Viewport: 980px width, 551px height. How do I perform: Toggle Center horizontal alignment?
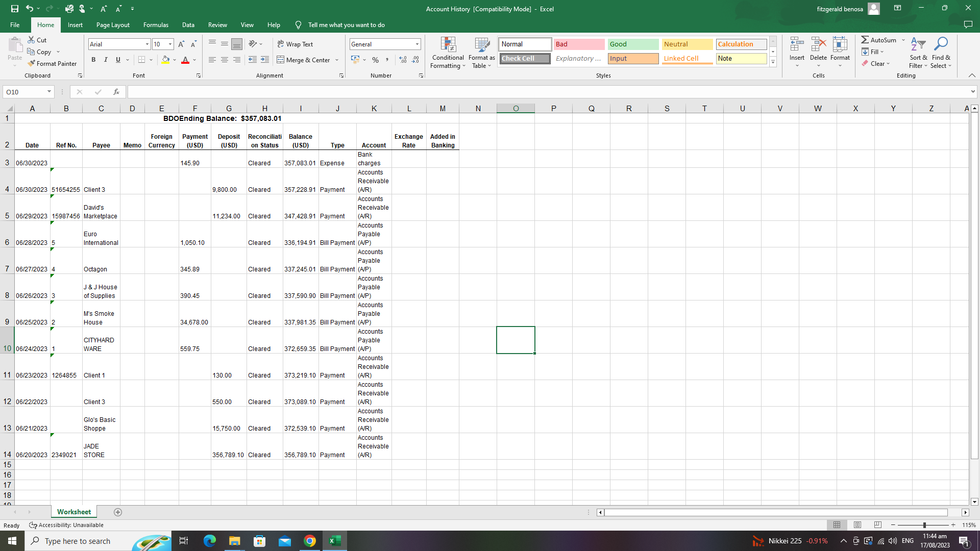225,60
